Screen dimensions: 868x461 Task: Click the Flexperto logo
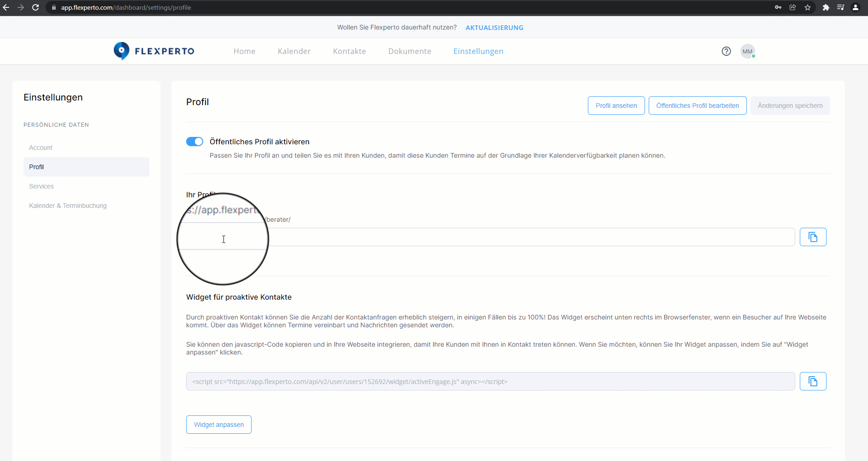(154, 51)
